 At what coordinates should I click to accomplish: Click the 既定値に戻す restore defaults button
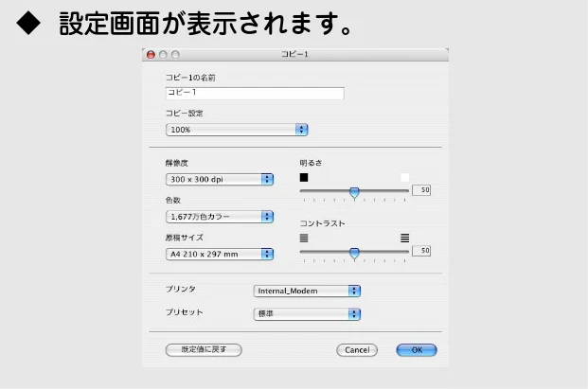(x=204, y=350)
